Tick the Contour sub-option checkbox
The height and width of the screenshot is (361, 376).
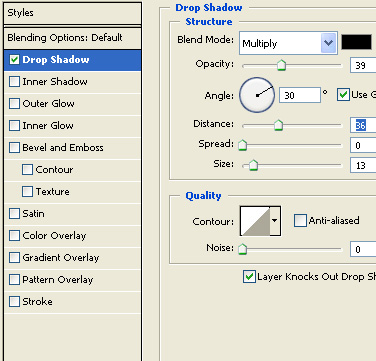[27, 170]
